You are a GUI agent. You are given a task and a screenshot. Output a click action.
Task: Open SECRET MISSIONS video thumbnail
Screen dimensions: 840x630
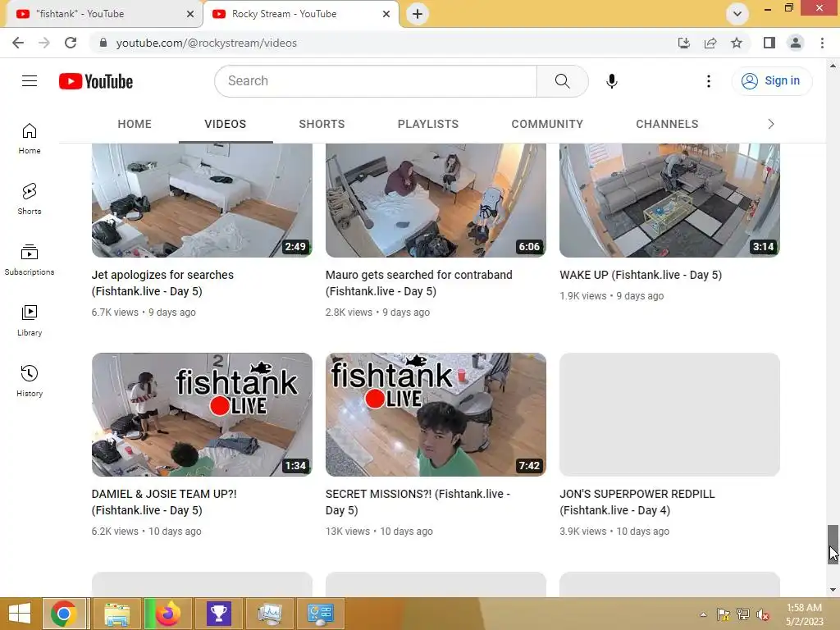click(x=436, y=414)
